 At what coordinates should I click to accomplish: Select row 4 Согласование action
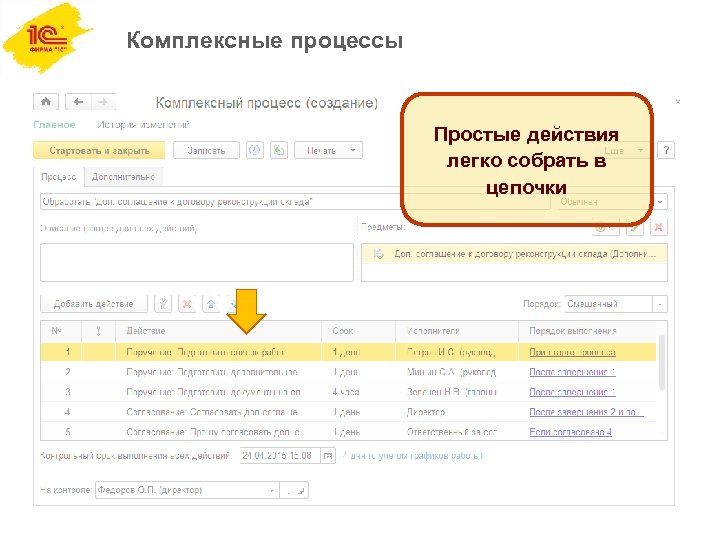tap(349, 412)
